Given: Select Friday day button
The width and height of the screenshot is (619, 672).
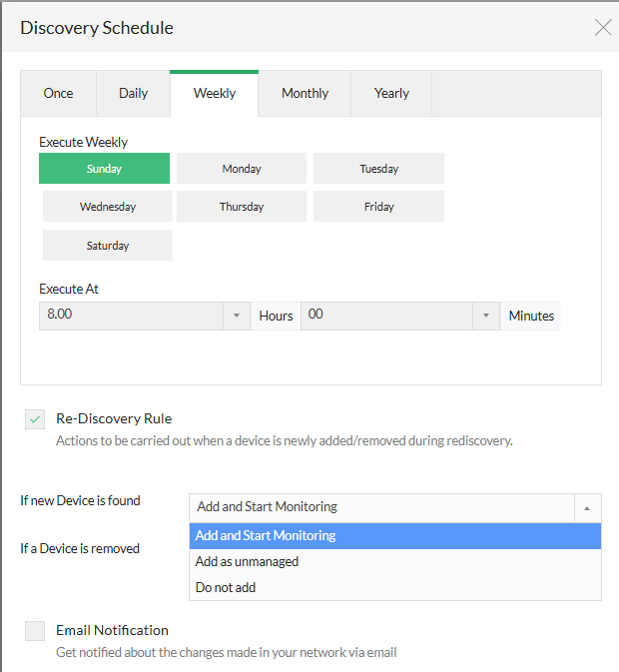Looking at the screenshot, I should [378, 207].
